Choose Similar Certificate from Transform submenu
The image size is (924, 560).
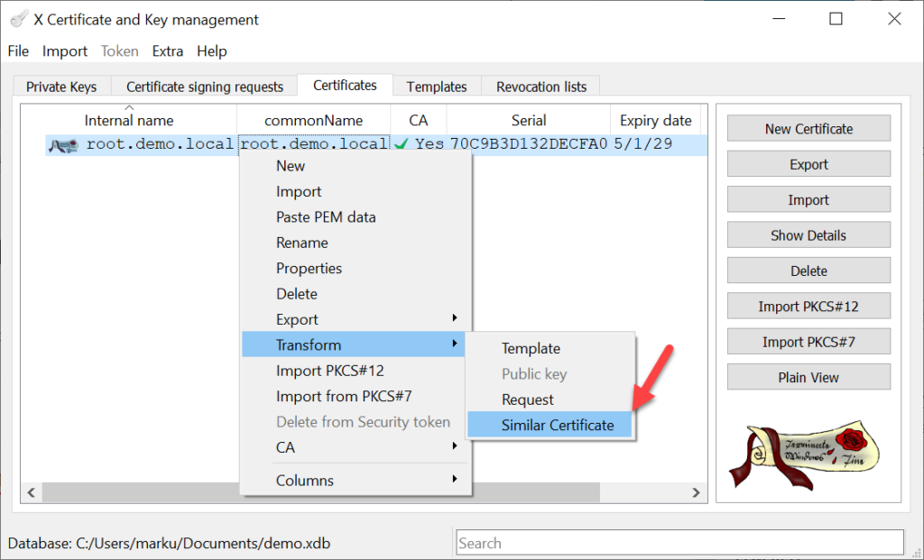(557, 426)
